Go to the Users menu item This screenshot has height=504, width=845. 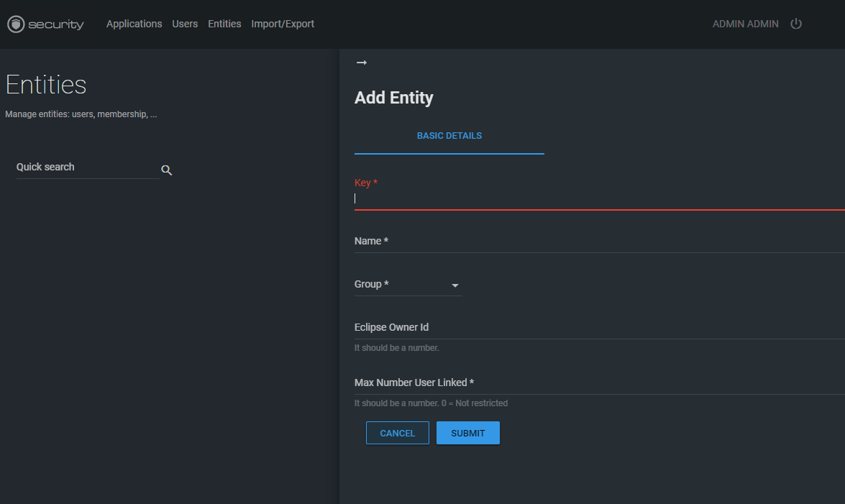185,24
